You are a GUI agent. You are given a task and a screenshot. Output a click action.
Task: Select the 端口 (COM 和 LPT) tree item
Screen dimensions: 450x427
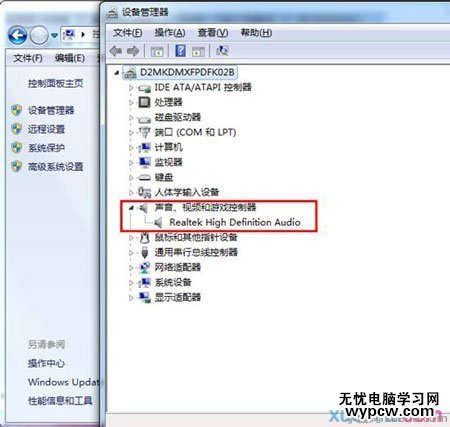tap(195, 132)
